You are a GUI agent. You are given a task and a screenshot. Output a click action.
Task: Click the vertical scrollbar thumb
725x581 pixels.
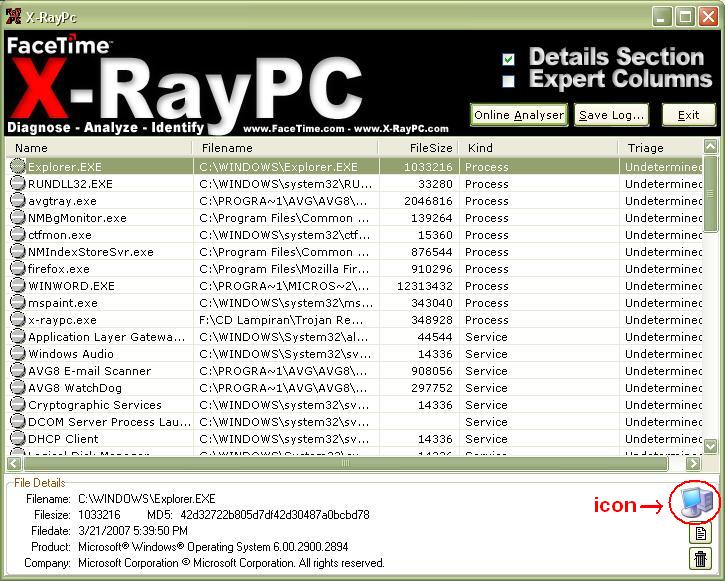(x=711, y=194)
